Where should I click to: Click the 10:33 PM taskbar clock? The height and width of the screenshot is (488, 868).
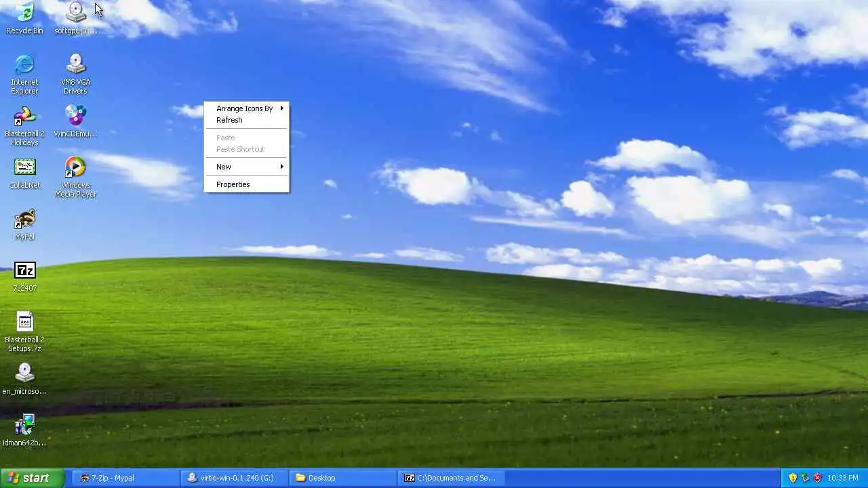pyautogui.click(x=843, y=478)
